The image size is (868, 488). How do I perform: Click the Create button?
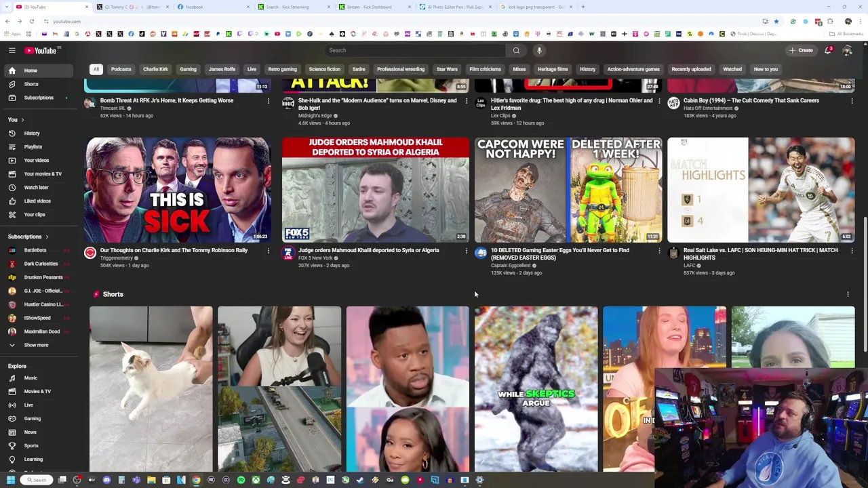[802, 50]
